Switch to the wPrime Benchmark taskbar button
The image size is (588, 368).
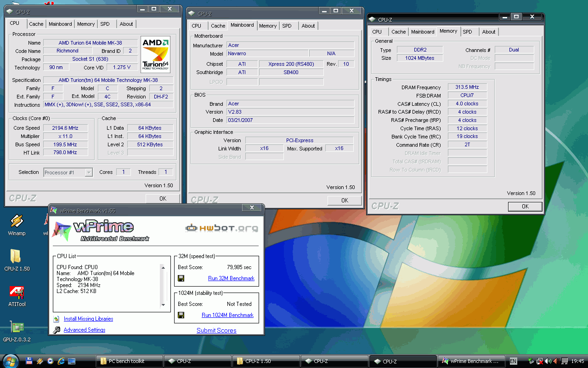pyautogui.click(x=471, y=361)
